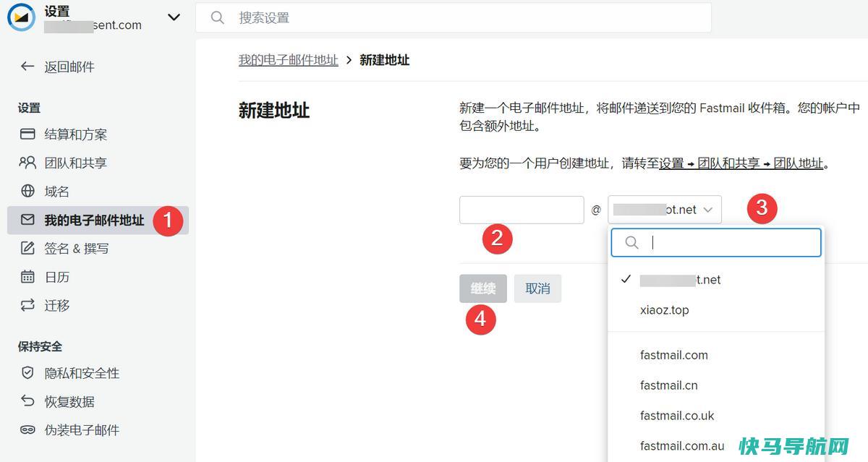Viewport: 868px width, 462px height.
Task: Click the 继续 button
Action: tap(483, 288)
